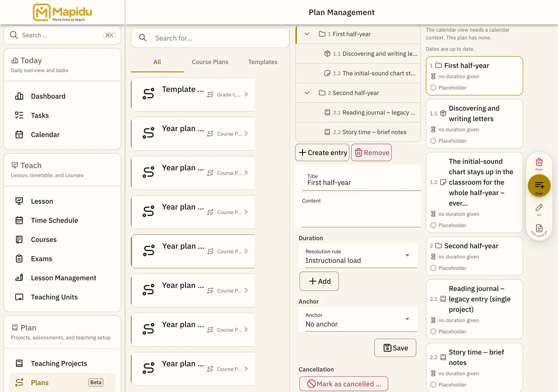Viewport: 558px width, 392px height.
Task: Click the round golden Enter button
Action: (x=539, y=186)
